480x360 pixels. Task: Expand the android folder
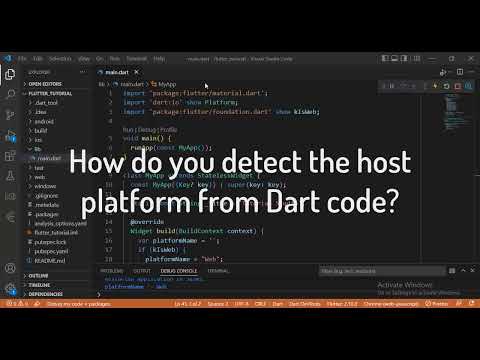pos(44,121)
